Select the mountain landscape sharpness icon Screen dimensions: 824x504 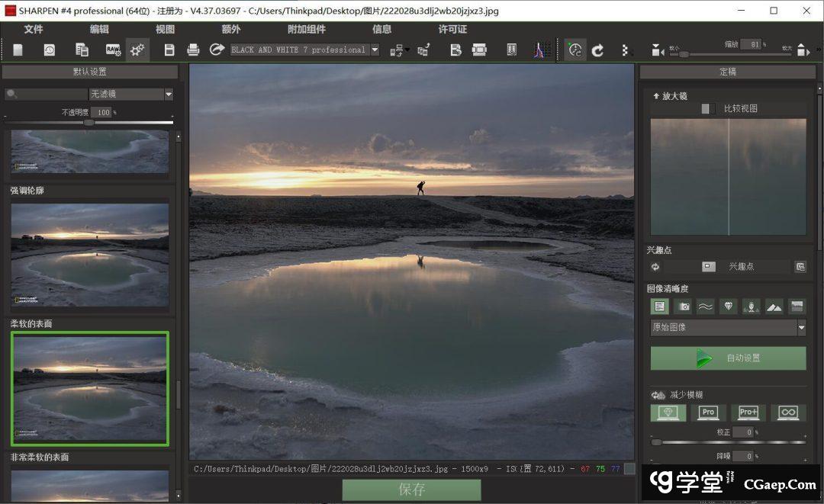(774, 306)
